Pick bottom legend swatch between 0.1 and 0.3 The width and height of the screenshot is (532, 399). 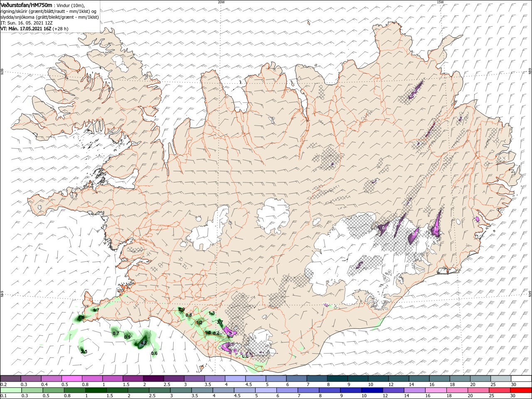coord(10,390)
